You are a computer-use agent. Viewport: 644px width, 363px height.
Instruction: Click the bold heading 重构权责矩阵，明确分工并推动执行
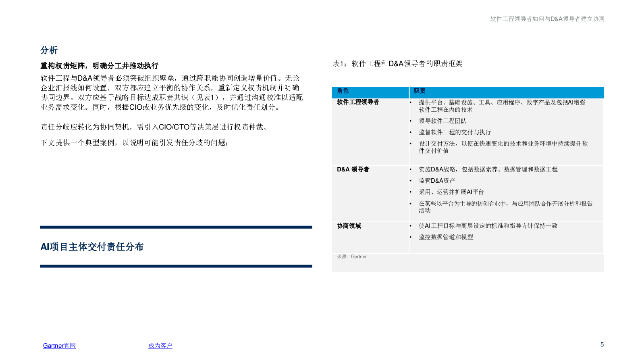click(x=99, y=66)
